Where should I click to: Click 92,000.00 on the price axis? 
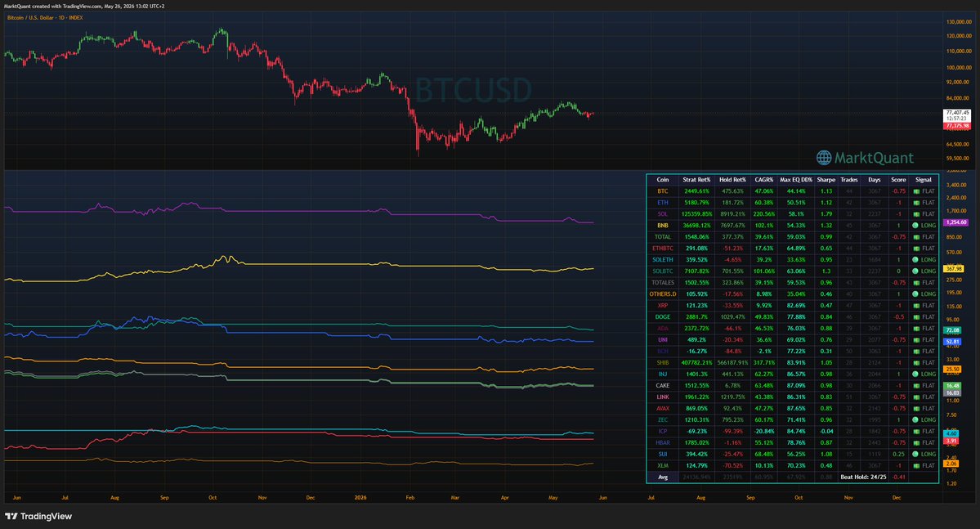pyautogui.click(x=959, y=82)
